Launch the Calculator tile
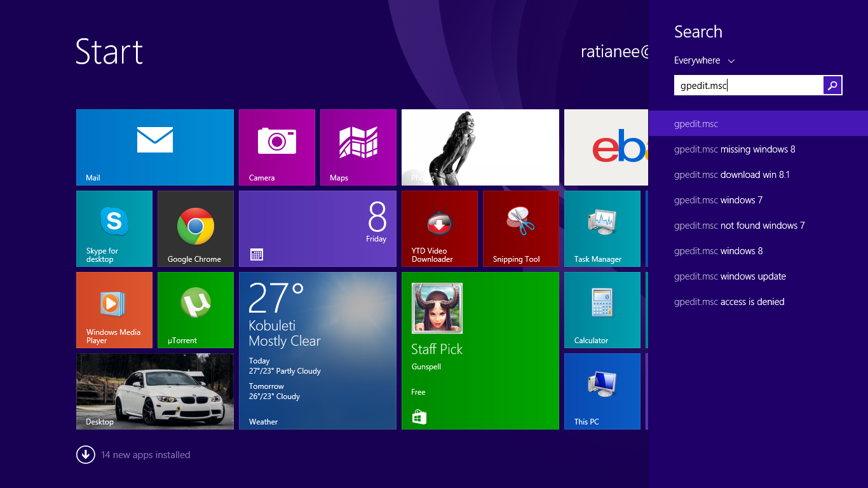 602,309
